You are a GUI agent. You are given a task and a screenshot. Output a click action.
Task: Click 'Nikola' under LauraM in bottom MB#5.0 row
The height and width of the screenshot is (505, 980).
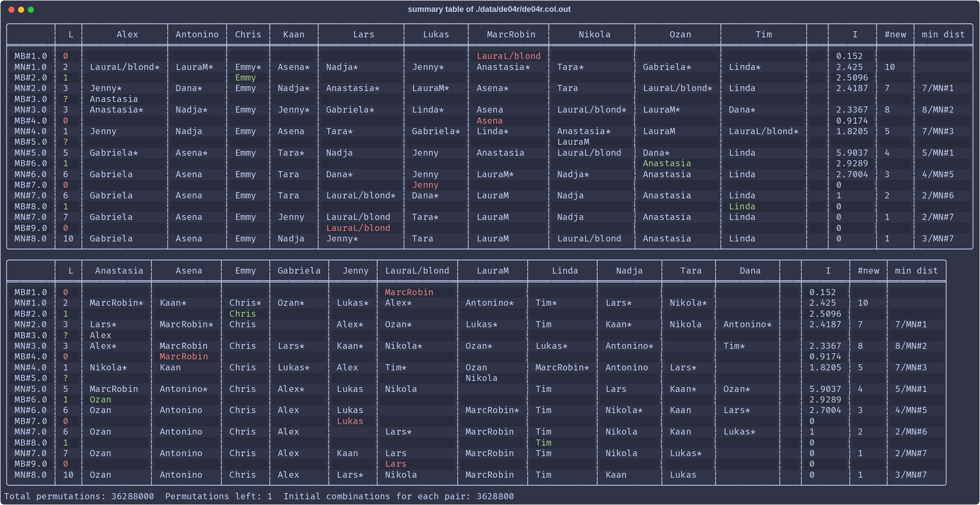click(481, 378)
